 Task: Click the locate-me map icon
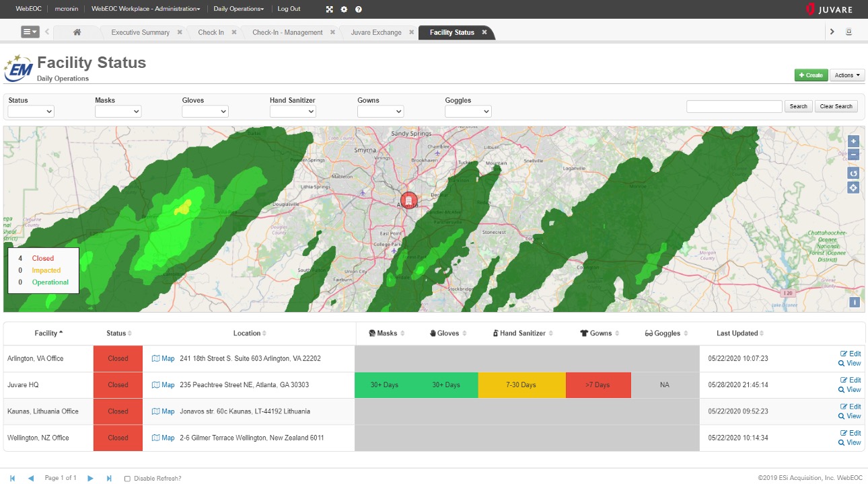click(853, 188)
